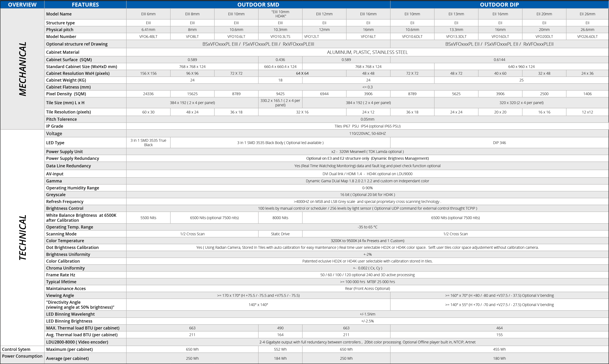Image resolution: width=609 pixels, height=364 pixels.
Task: Click the Power Supply Redundancy label
Action: tap(73, 158)
